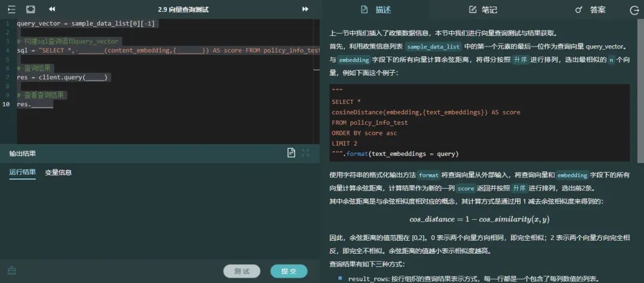Switch to the 笔记 notes tab
The width and height of the screenshot is (644, 283).
pos(484,10)
